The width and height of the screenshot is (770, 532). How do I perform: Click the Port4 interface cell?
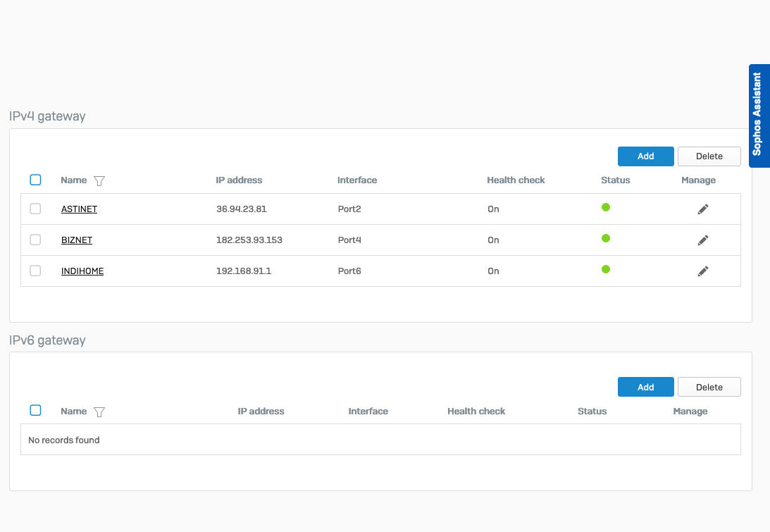click(349, 240)
